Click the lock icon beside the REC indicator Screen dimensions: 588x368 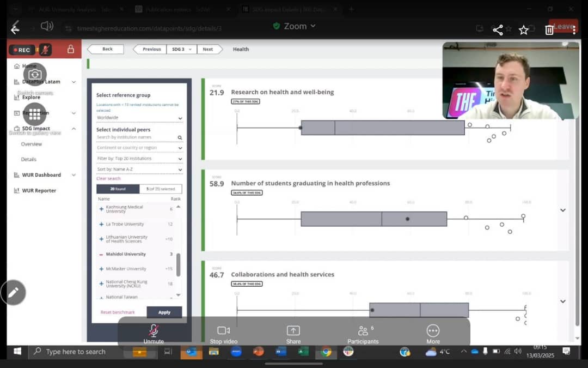click(x=70, y=49)
